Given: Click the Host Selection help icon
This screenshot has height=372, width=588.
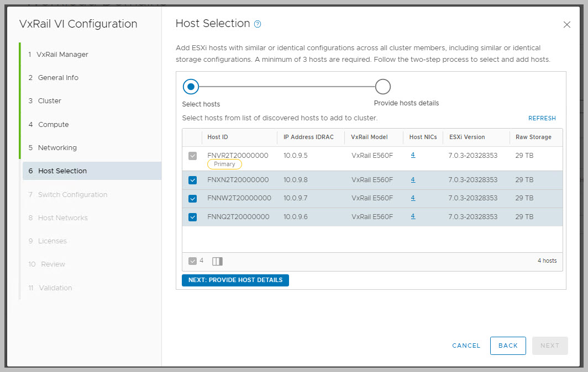Looking at the screenshot, I should tap(257, 24).
